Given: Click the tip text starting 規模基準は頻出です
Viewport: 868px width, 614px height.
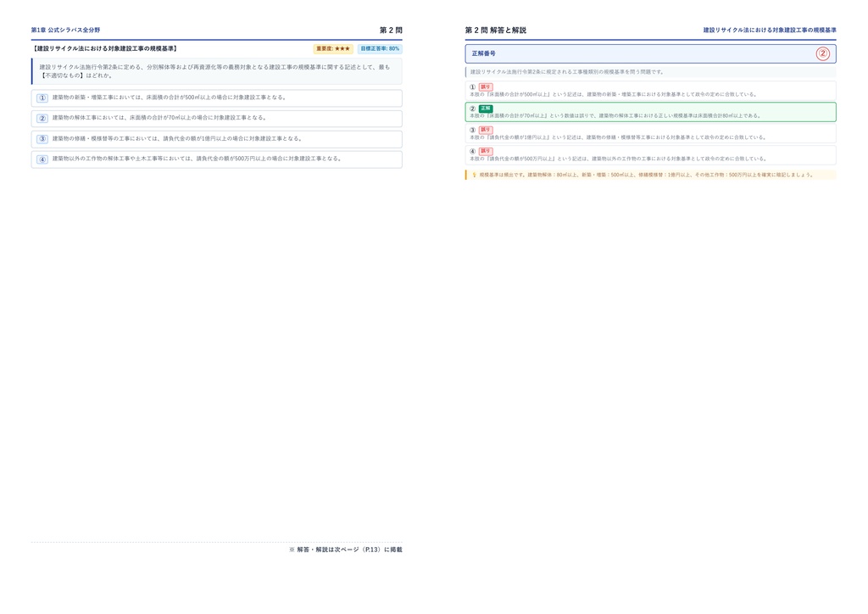Looking at the screenshot, I should [x=646, y=175].
